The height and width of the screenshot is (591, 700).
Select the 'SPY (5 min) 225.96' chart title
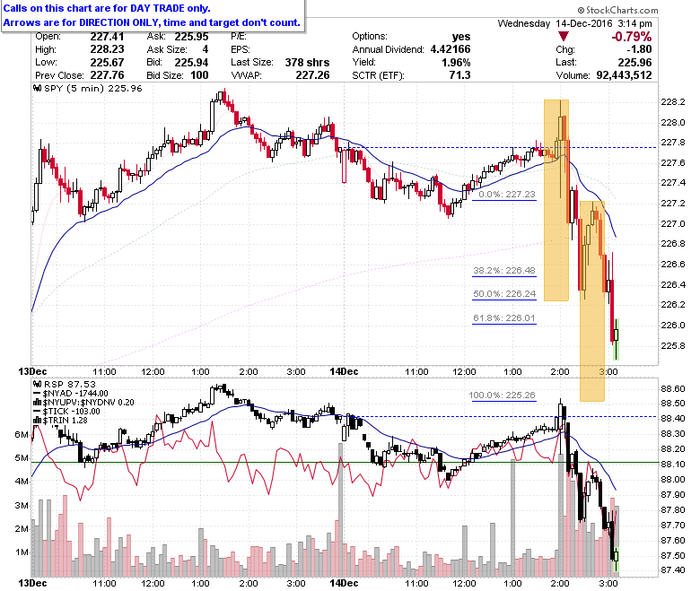tap(93, 88)
